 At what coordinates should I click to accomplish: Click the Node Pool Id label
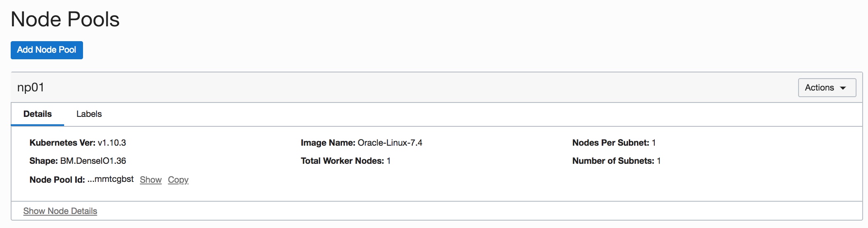click(57, 180)
